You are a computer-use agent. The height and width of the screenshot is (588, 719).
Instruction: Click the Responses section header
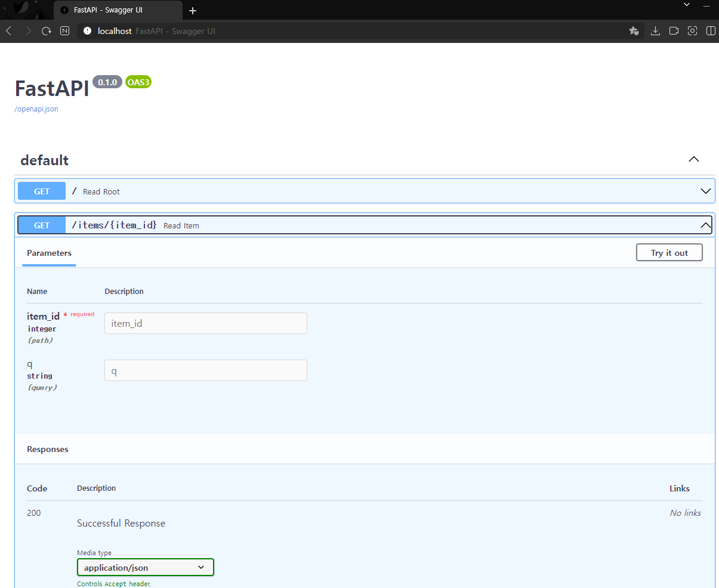click(x=48, y=449)
